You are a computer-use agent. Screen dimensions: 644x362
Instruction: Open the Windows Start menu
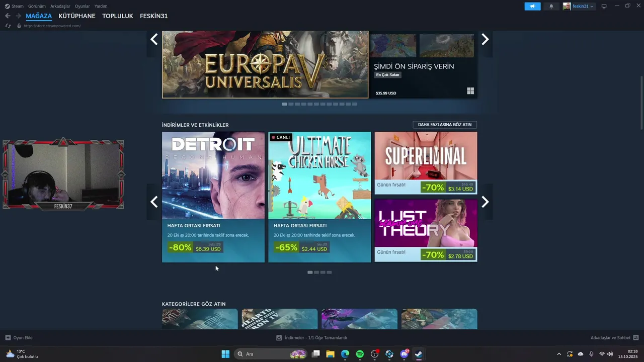[x=225, y=354]
